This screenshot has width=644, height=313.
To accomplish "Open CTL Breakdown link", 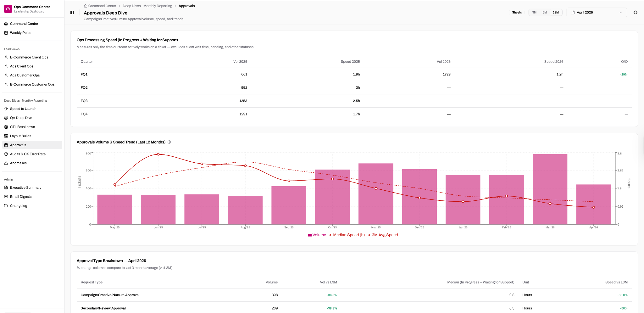I will pyautogui.click(x=32, y=127).
